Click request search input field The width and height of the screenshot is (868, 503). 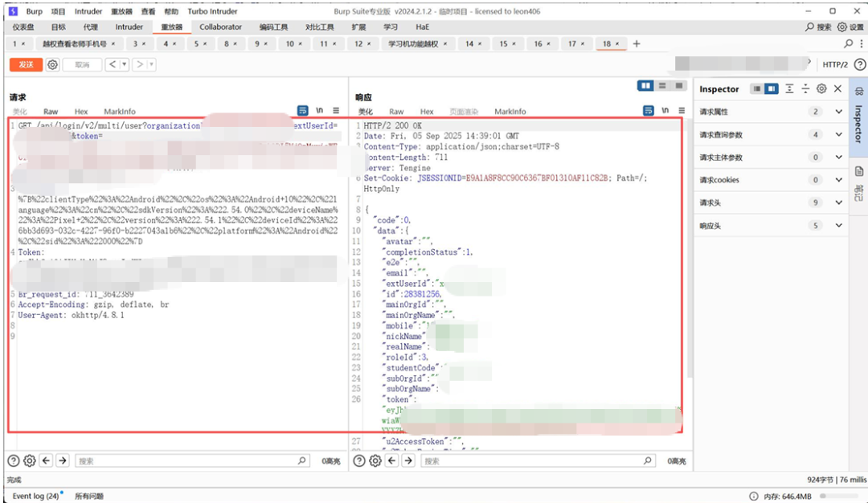pyautogui.click(x=192, y=460)
